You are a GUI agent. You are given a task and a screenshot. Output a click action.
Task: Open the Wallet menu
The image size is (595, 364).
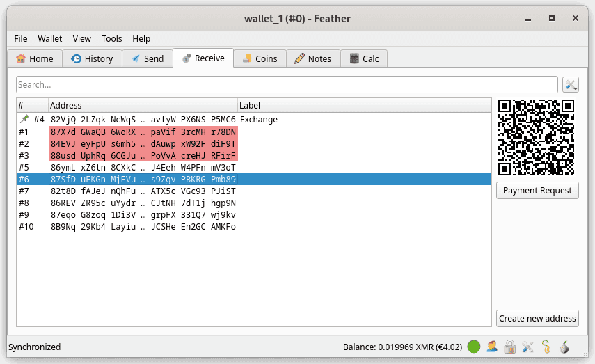tap(49, 39)
